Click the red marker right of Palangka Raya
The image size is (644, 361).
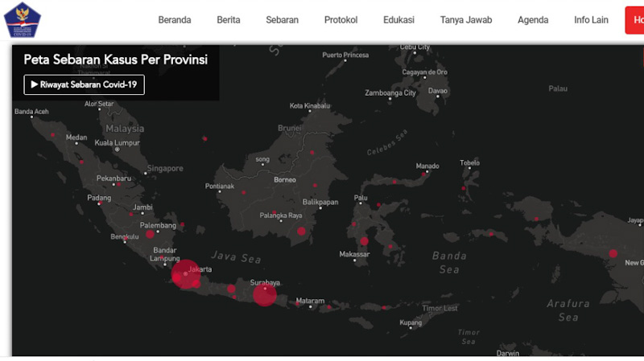tap(302, 232)
